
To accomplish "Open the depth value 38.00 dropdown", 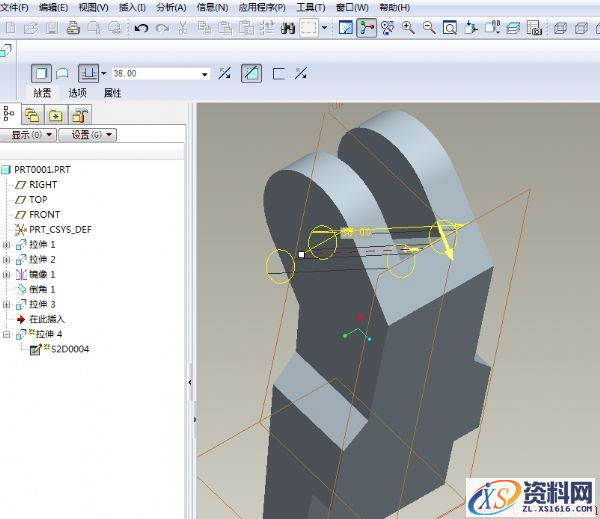I will pyautogui.click(x=205, y=74).
